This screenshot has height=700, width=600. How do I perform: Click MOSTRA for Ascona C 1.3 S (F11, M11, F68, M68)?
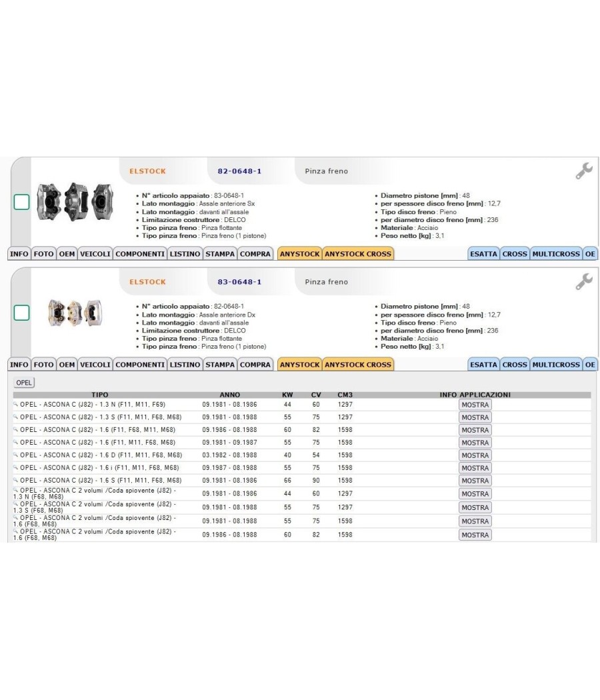475,417
